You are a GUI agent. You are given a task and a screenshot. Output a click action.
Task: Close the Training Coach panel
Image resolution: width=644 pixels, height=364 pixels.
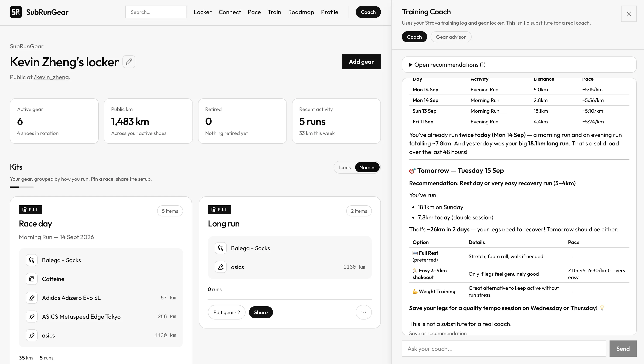click(629, 14)
